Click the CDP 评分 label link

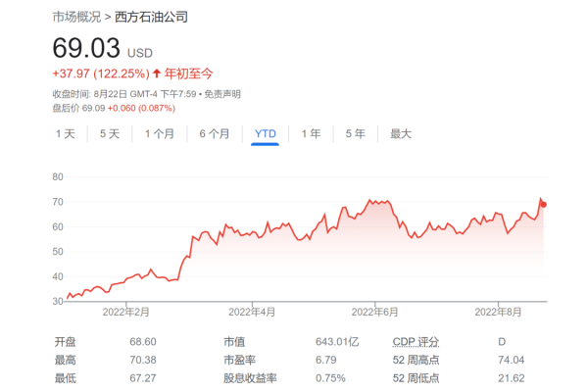pos(416,342)
